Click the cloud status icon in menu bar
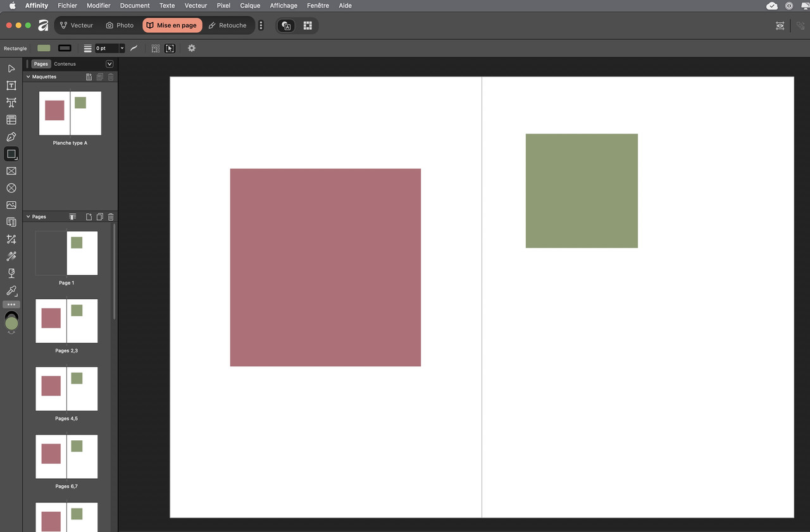Image resolution: width=810 pixels, height=532 pixels. point(772,6)
